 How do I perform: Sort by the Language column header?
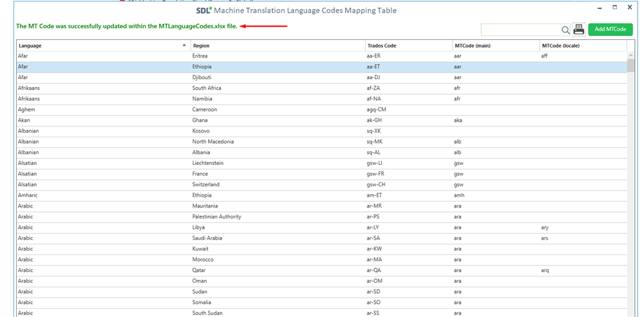(103, 46)
